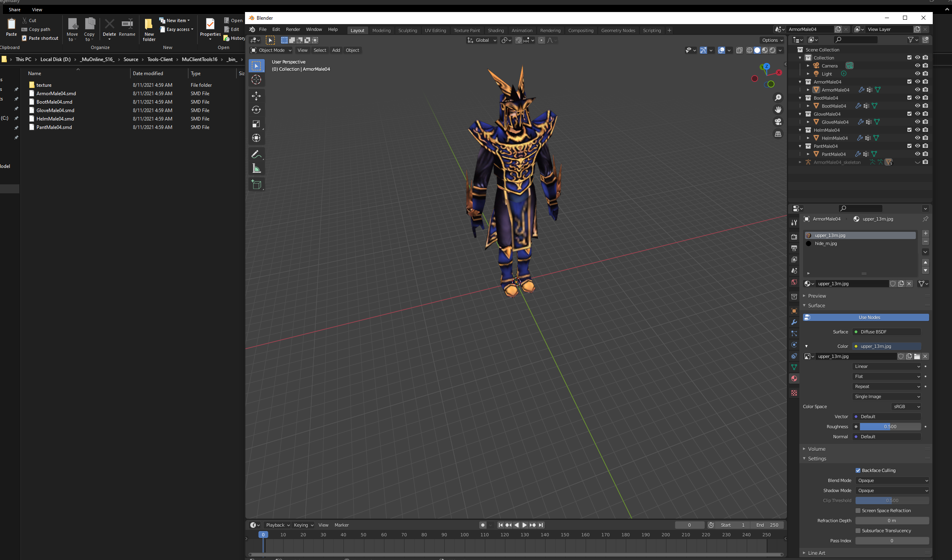This screenshot has height=560, width=952.
Task: Open the Blend Mode dropdown
Action: pos(892,480)
